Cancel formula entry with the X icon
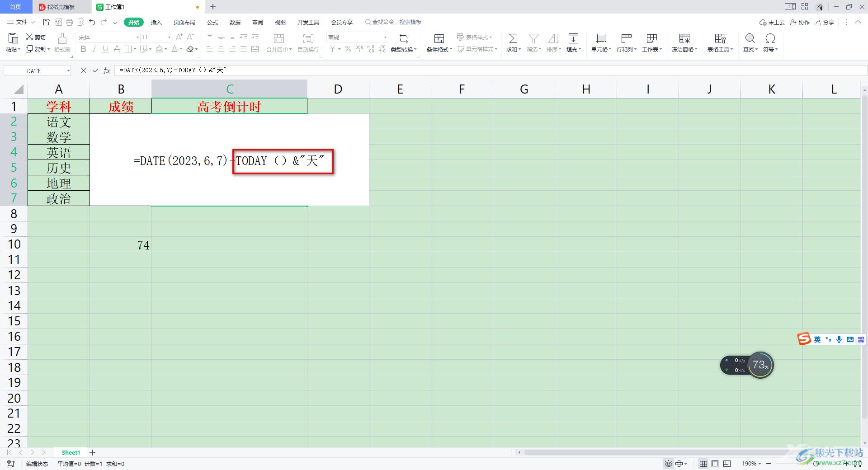The image size is (868, 470). (83, 70)
